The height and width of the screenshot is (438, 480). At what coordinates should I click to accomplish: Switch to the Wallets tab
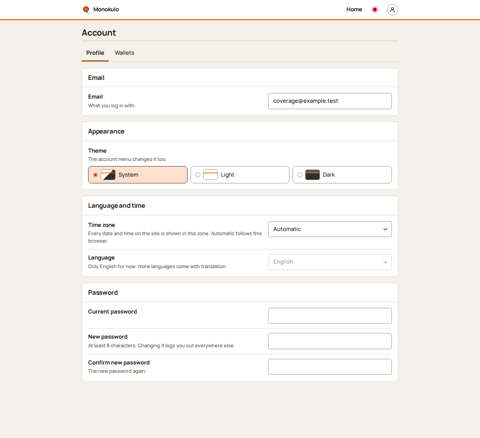tap(124, 53)
